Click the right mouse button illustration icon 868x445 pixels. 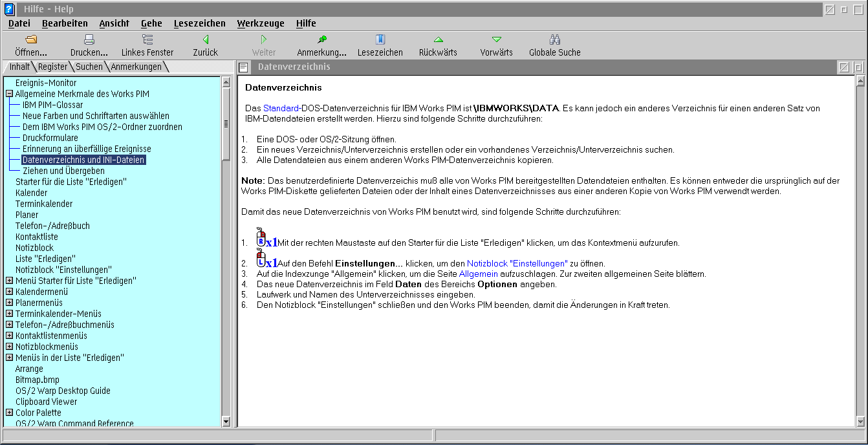[261, 237]
